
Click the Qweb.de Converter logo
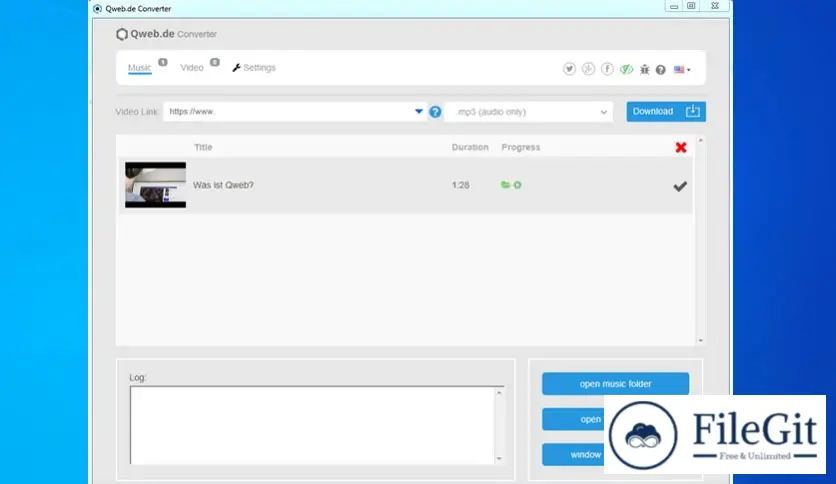tap(166, 34)
